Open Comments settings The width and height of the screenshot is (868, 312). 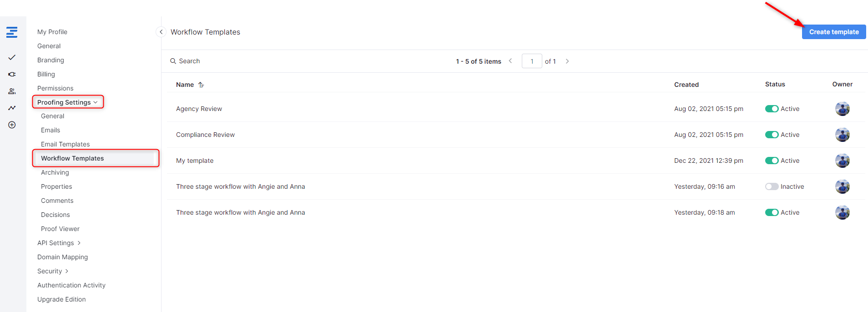tap(57, 201)
